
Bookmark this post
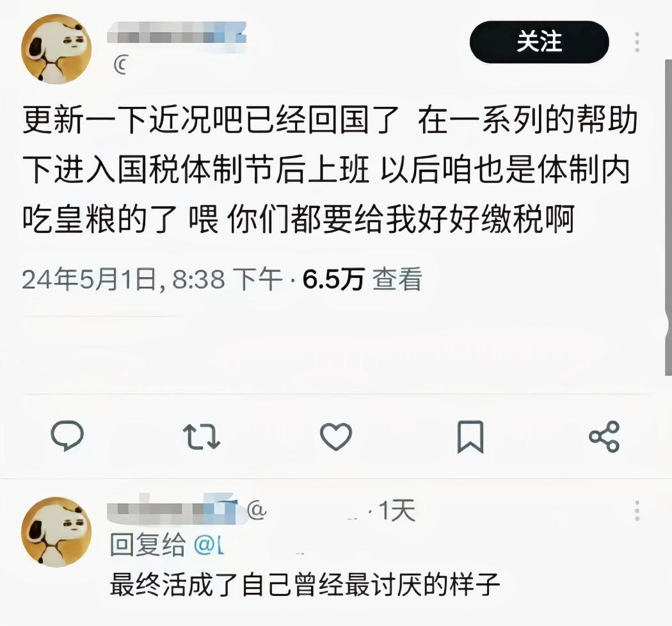[470, 437]
